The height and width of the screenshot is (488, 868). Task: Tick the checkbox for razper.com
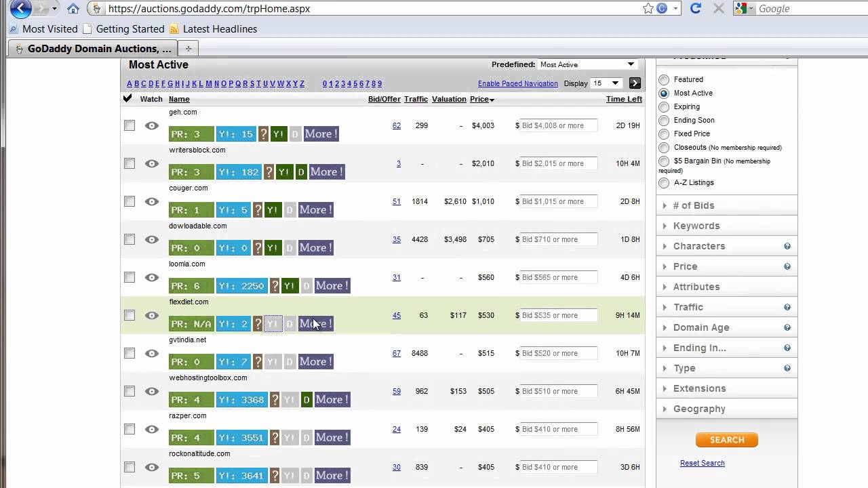pyautogui.click(x=130, y=429)
